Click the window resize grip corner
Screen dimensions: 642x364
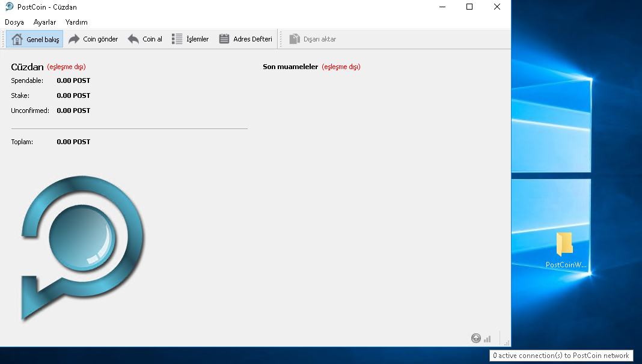click(507, 343)
